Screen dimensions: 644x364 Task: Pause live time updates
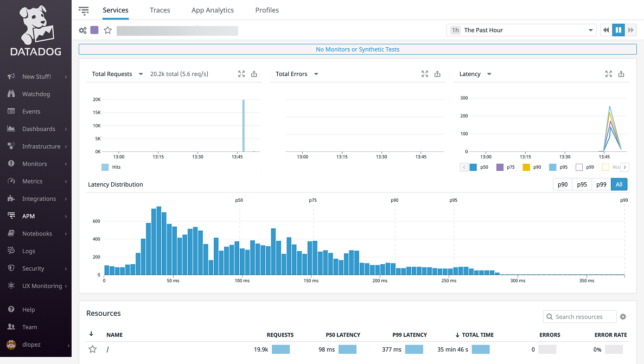(618, 30)
